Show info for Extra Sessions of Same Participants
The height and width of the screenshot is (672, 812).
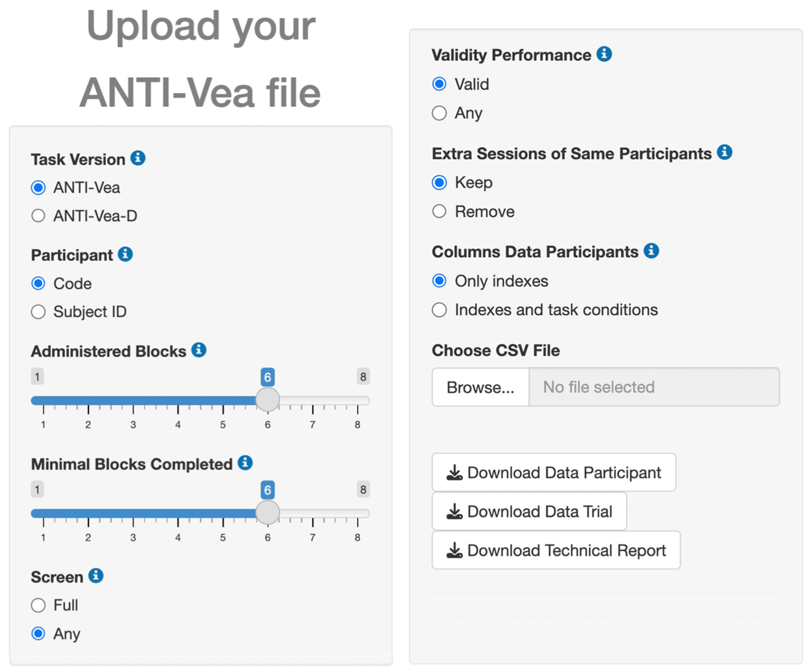(x=725, y=152)
